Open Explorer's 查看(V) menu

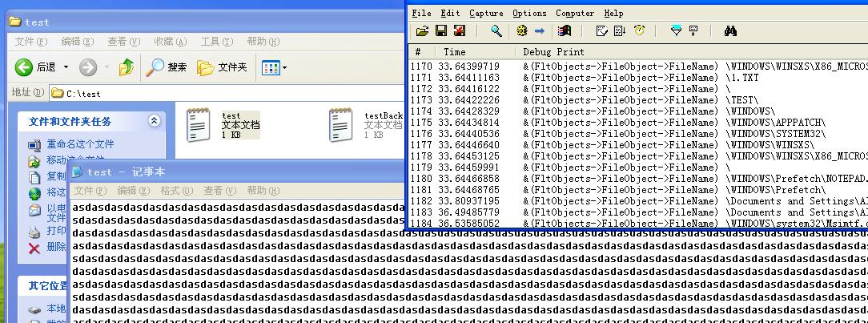[124, 42]
